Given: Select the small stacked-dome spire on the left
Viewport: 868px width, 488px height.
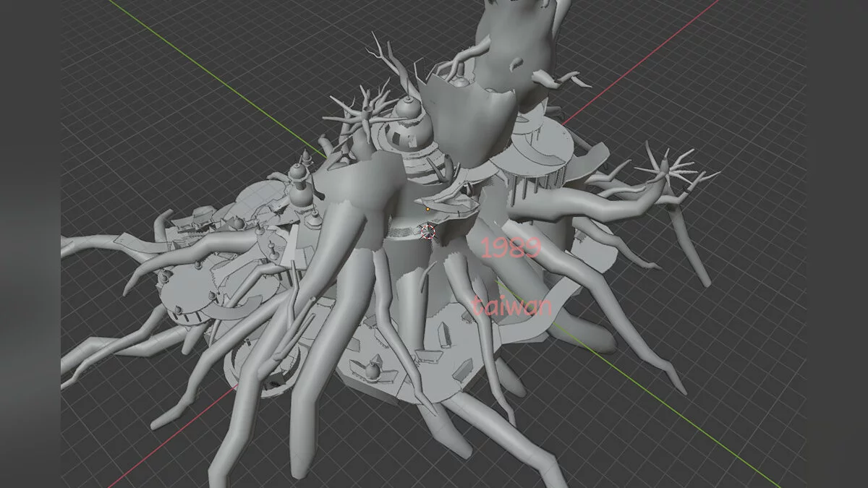Looking at the screenshot, I should click(298, 182).
